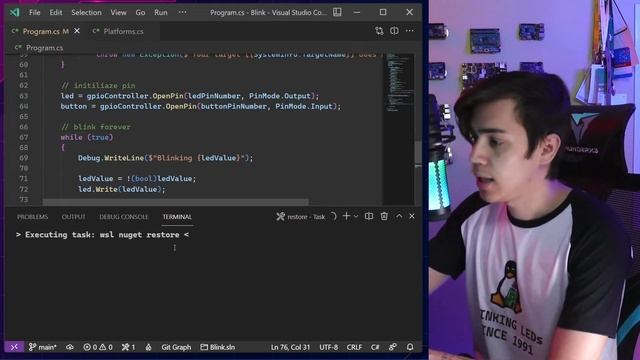The width and height of the screenshot is (640, 360).
Task: Open the Go menu
Action: [140, 13]
